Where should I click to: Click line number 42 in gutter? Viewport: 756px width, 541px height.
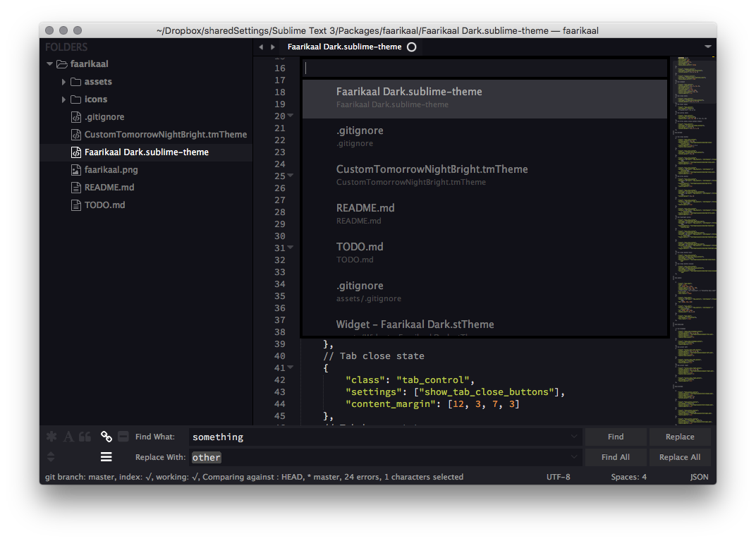click(x=280, y=380)
